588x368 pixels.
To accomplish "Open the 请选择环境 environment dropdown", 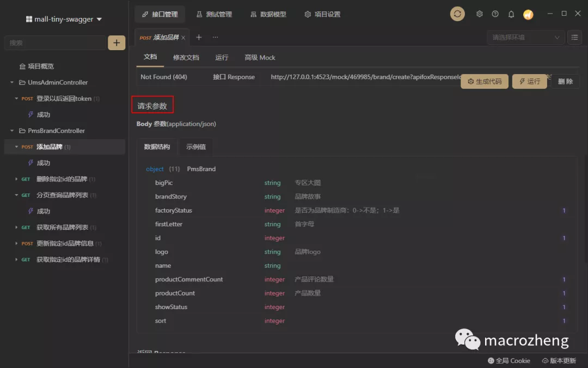I will coord(525,37).
